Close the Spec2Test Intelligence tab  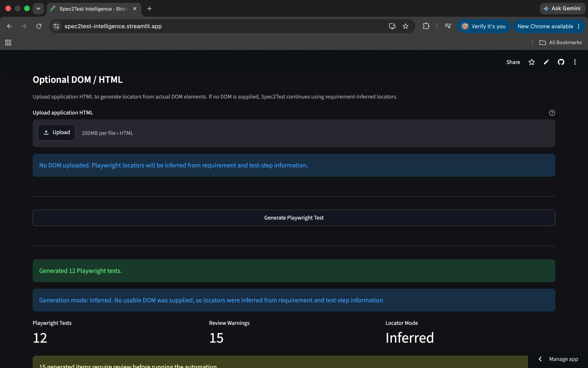135,9
